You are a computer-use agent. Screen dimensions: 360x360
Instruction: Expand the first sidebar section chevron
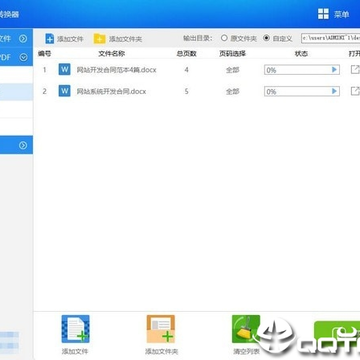click(x=23, y=39)
